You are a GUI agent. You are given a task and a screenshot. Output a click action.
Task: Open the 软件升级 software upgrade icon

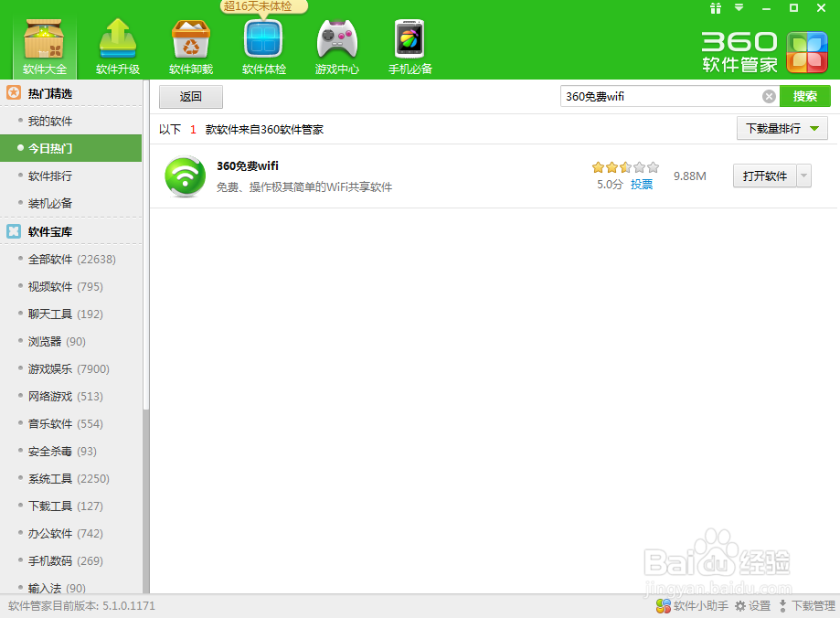pyautogui.click(x=118, y=48)
